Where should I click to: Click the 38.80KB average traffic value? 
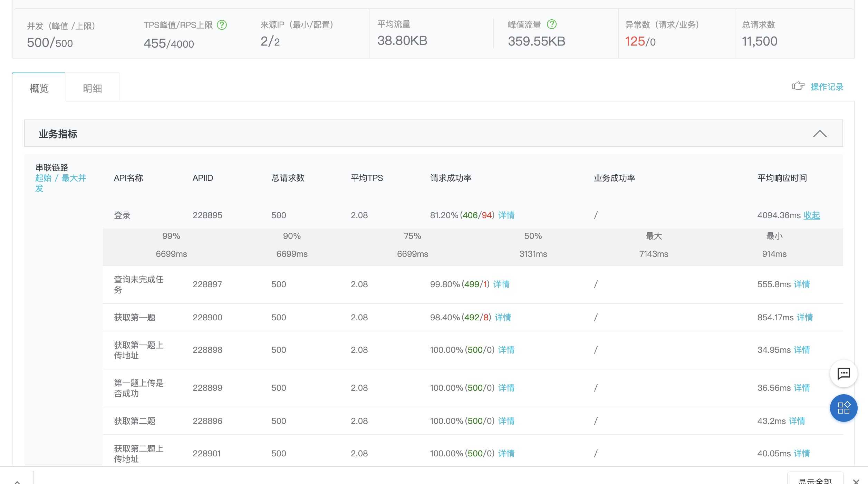[x=402, y=40]
